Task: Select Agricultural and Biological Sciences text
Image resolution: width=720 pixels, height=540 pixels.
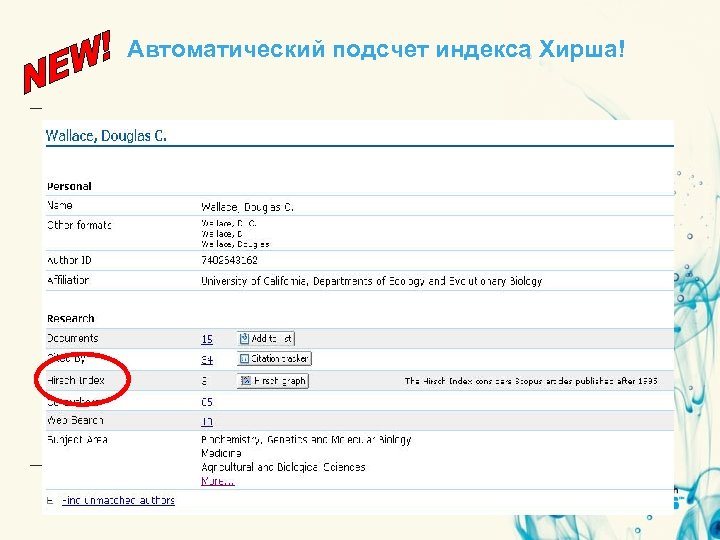Action: [x=283, y=467]
